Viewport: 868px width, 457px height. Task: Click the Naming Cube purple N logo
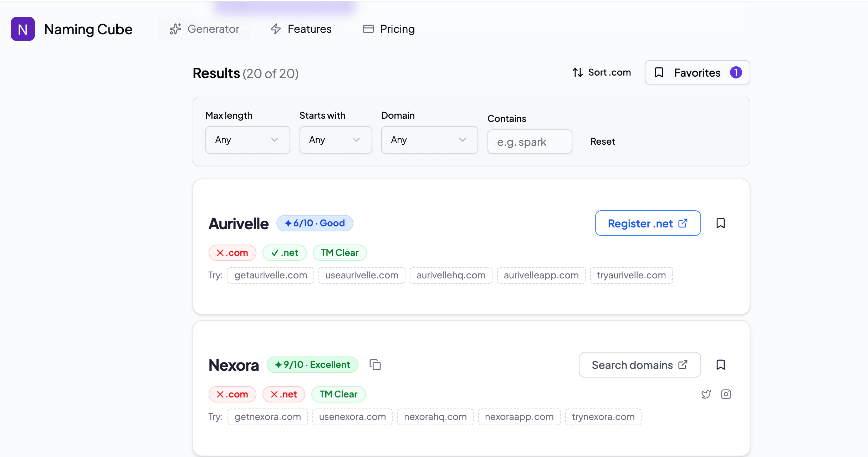pos(23,29)
